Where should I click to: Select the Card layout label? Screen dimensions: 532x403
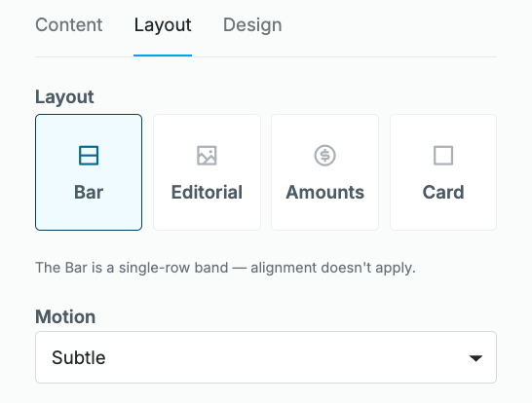(443, 192)
